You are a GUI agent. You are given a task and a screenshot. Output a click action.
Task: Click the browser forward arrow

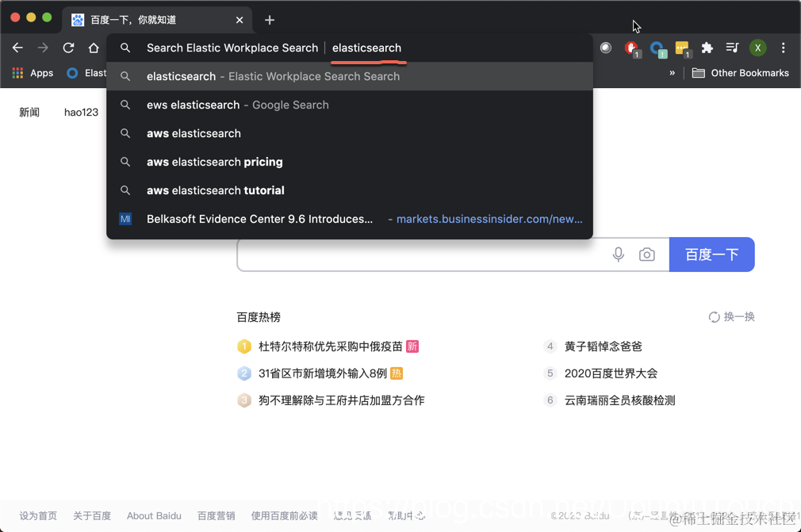click(x=43, y=48)
